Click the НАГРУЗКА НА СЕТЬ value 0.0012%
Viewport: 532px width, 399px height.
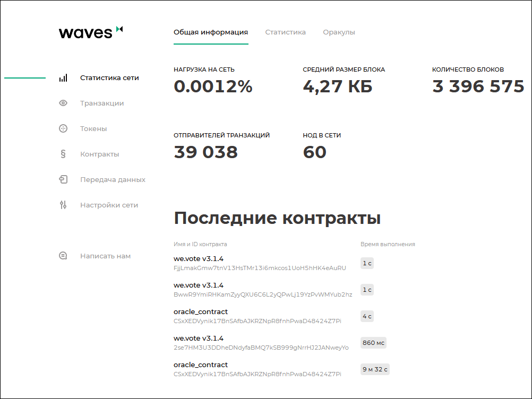(213, 86)
